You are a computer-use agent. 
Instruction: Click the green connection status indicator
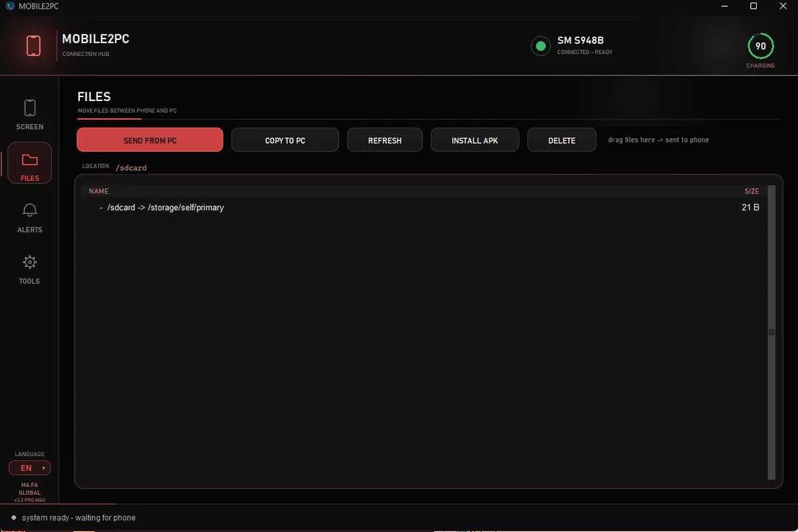[x=541, y=46]
